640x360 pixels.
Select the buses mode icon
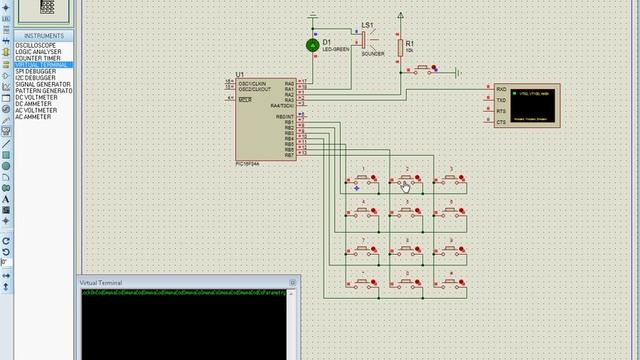(x=6, y=41)
